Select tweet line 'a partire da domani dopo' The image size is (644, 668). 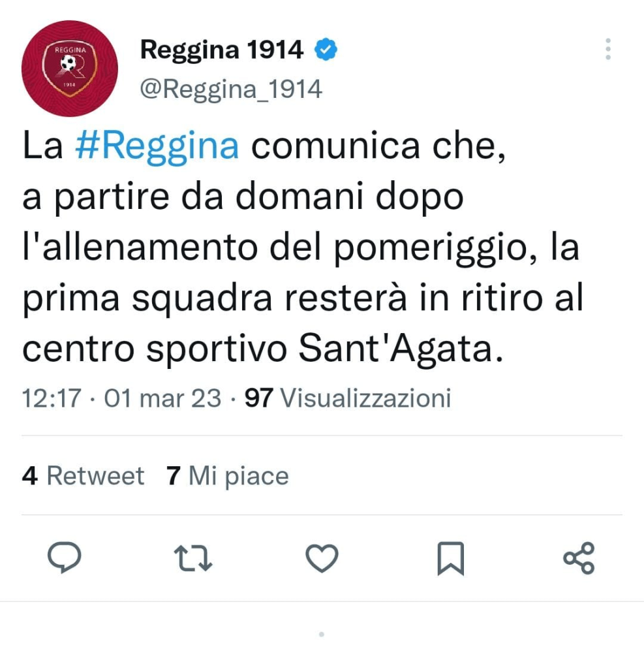[x=243, y=197]
